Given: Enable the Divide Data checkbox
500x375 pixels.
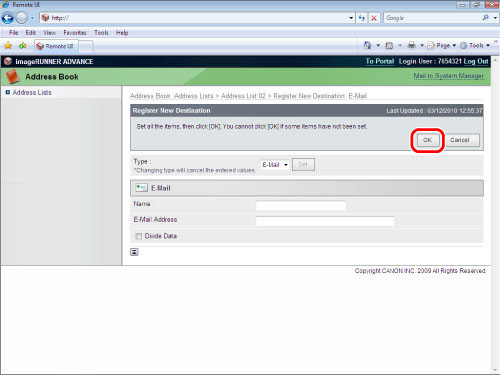Looking at the screenshot, I should (x=138, y=236).
